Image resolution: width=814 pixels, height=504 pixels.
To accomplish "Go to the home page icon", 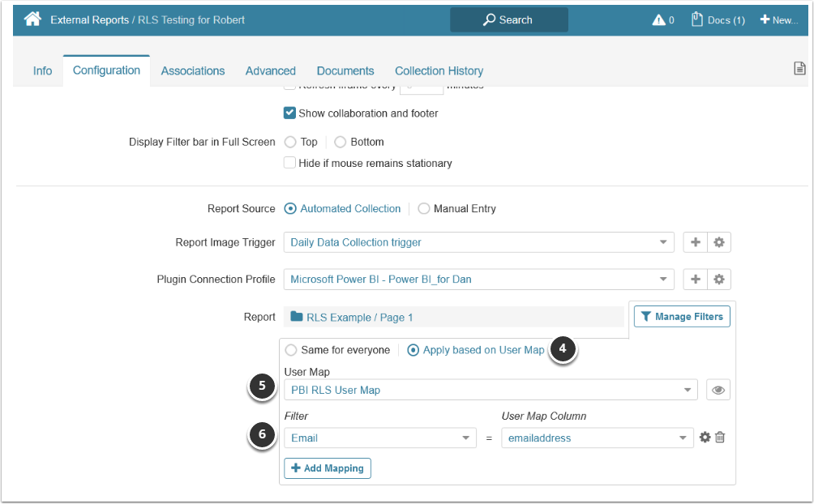I will 32,19.
